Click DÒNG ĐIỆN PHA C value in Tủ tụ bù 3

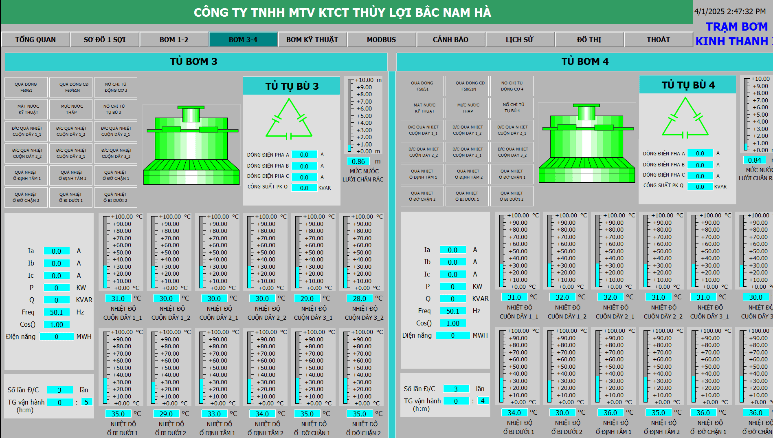pyautogui.click(x=304, y=177)
